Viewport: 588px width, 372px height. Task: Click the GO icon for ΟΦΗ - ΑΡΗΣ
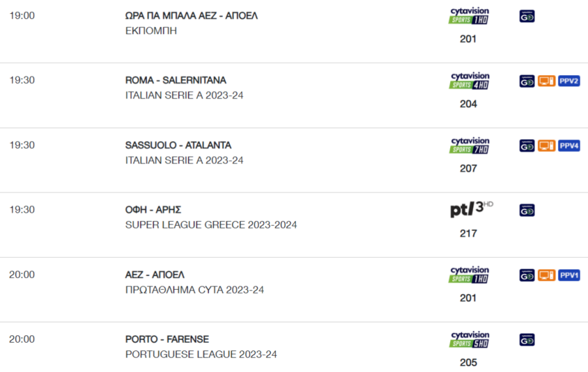[x=527, y=211]
